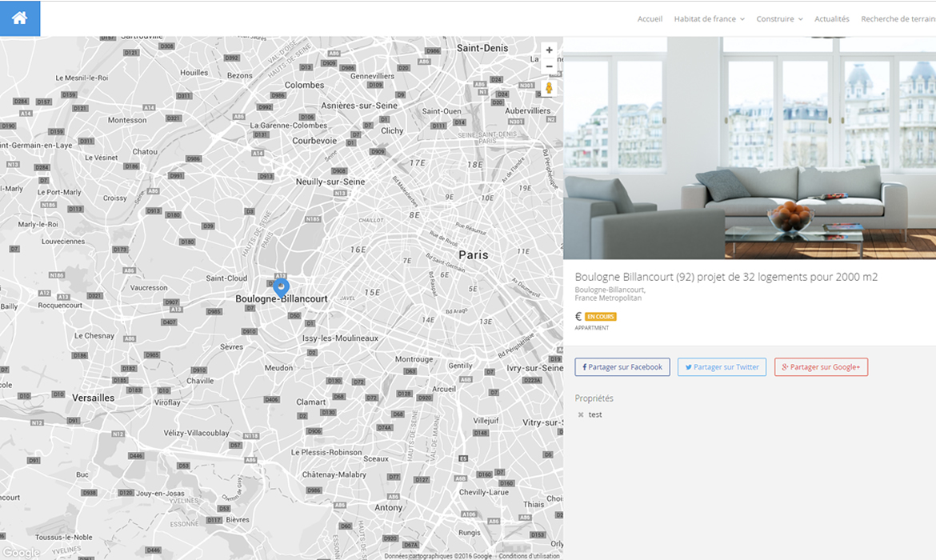Click the Vélizy-Villacoublay label on the map

(x=196, y=433)
